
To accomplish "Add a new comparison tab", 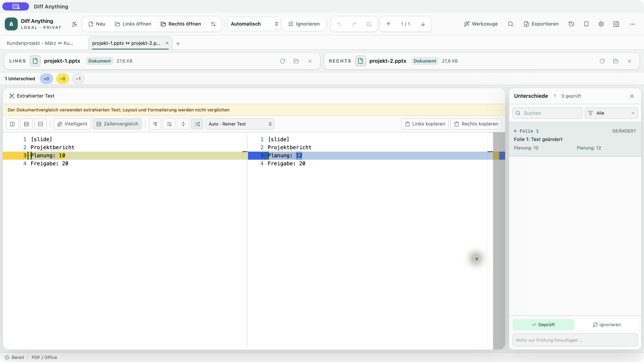I will [178, 43].
